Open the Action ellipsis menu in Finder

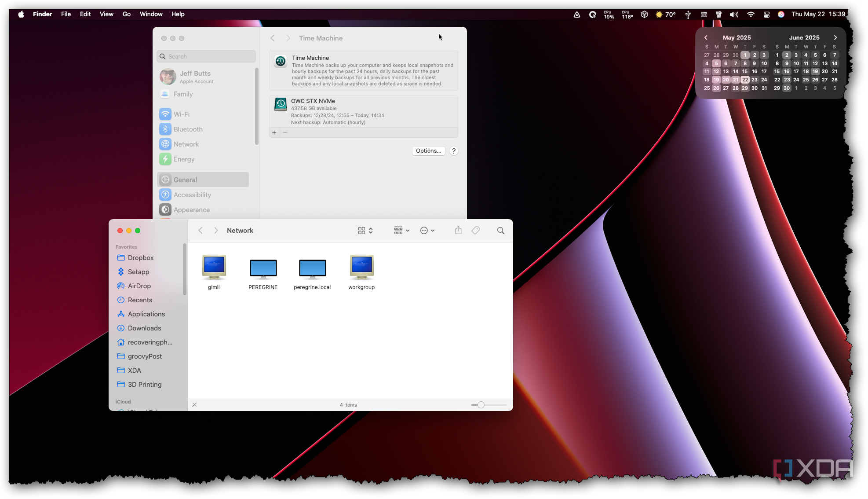[427, 231]
